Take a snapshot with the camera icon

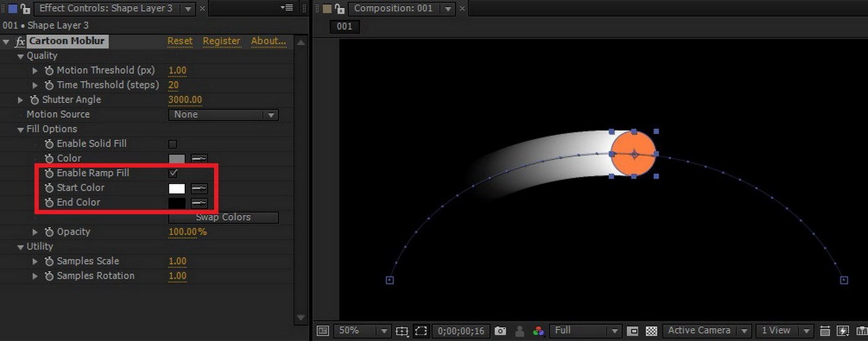[500, 331]
